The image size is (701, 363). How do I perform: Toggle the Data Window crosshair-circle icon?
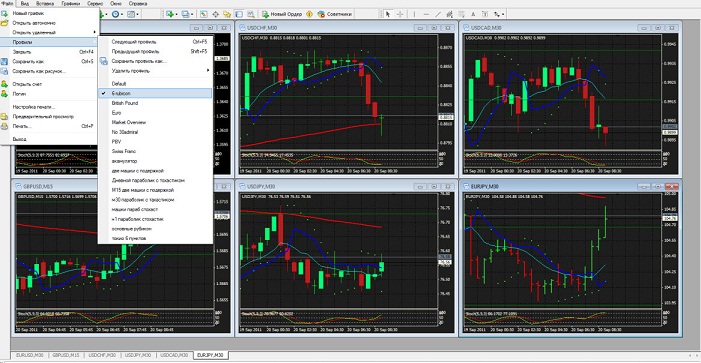coord(215,14)
